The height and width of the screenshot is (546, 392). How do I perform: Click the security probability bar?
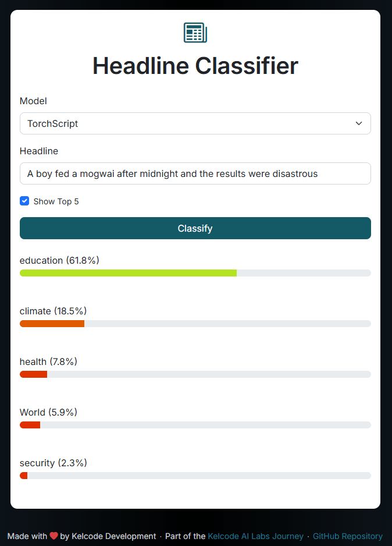coord(195,476)
